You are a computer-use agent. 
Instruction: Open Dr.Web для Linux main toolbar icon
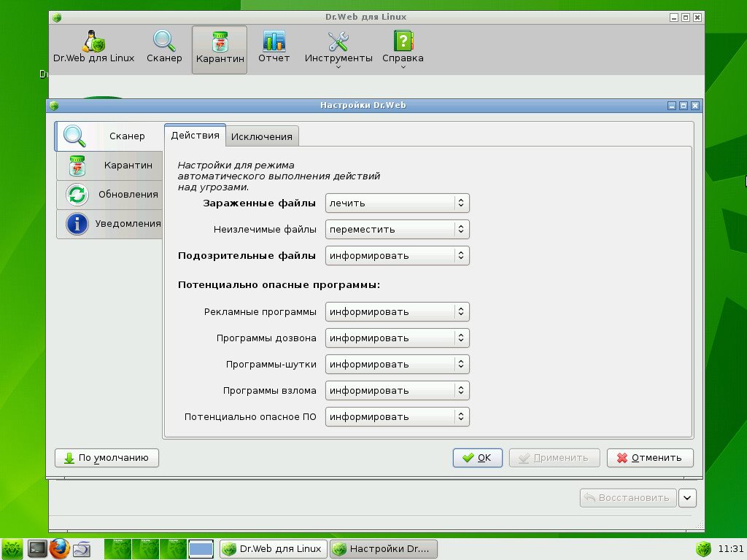(x=93, y=47)
